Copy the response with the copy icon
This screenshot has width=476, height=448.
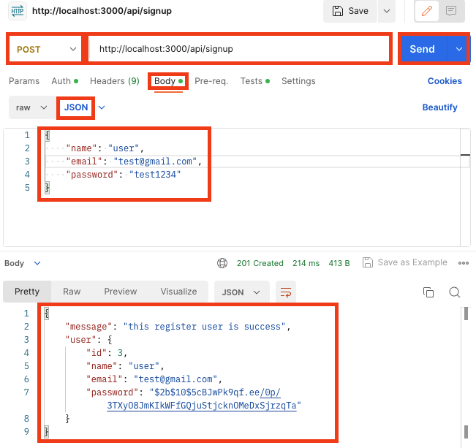pos(428,292)
